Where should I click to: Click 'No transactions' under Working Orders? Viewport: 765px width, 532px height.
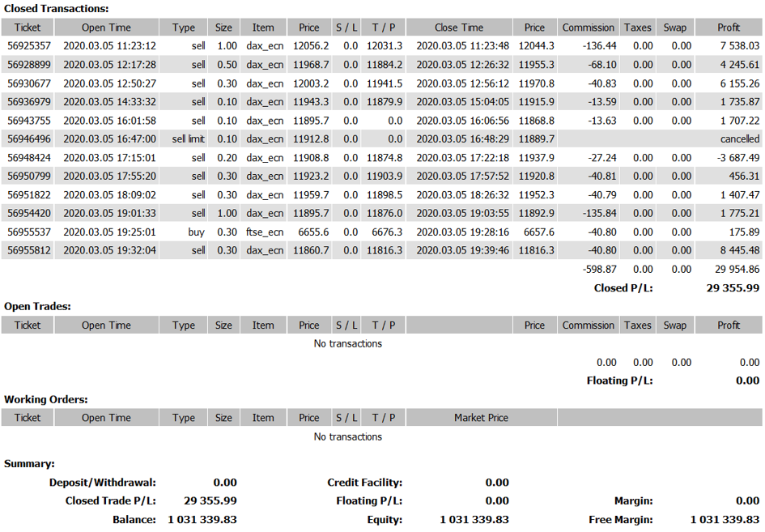click(348, 436)
